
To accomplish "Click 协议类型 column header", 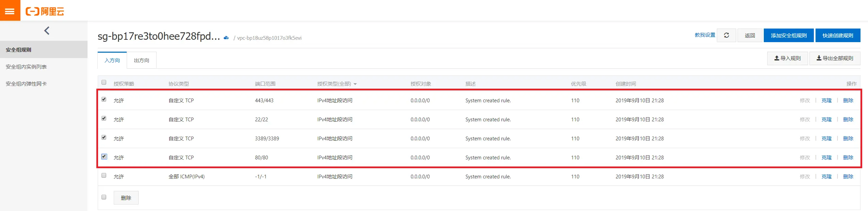I will click(179, 84).
